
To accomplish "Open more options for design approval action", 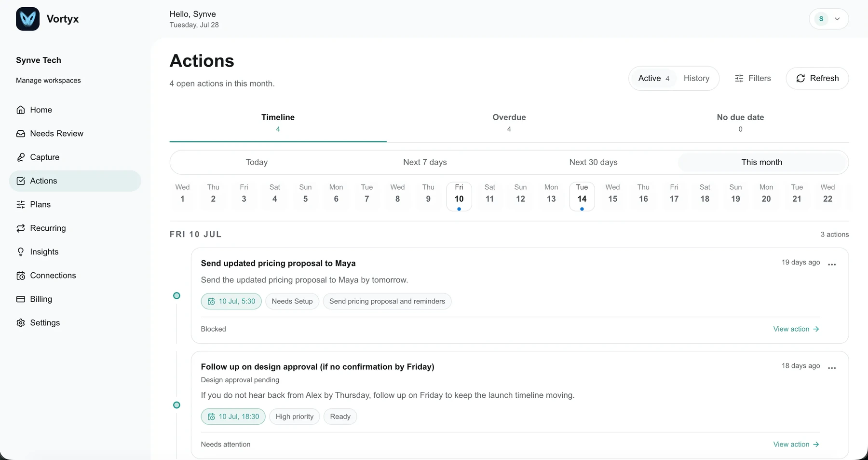I will point(832,368).
